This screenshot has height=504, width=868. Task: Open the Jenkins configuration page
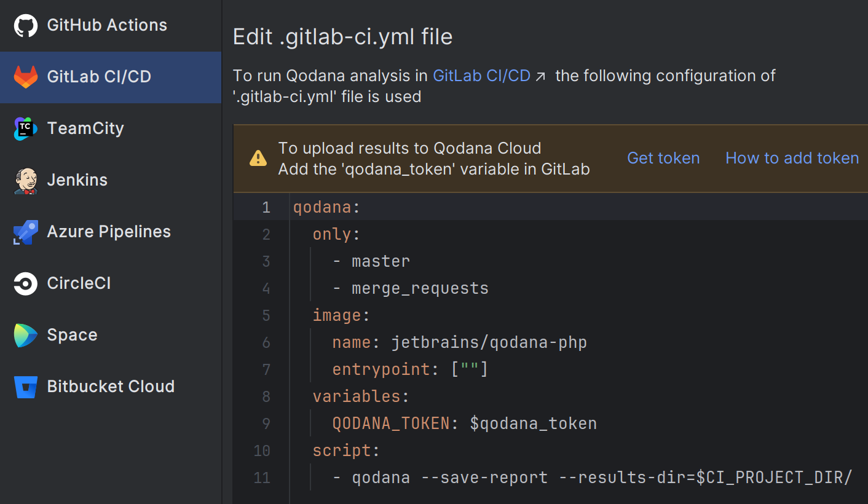(77, 180)
